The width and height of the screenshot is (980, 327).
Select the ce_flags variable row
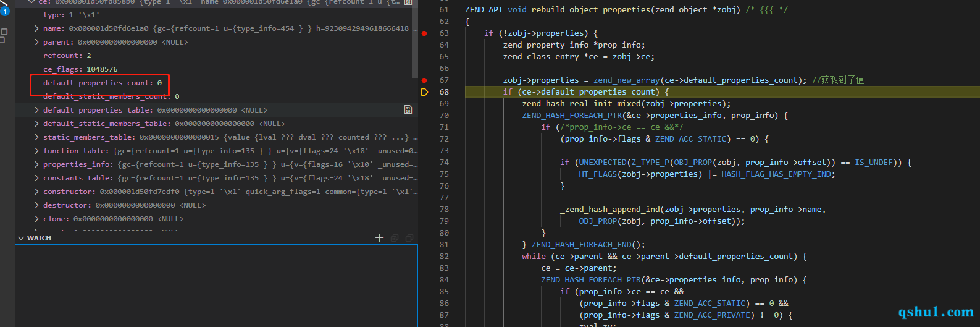click(80, 69)
